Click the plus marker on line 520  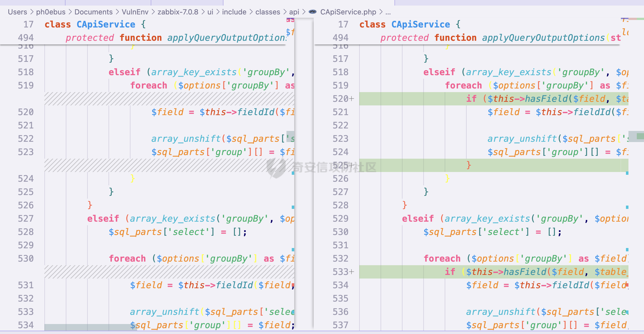(352, 99)
